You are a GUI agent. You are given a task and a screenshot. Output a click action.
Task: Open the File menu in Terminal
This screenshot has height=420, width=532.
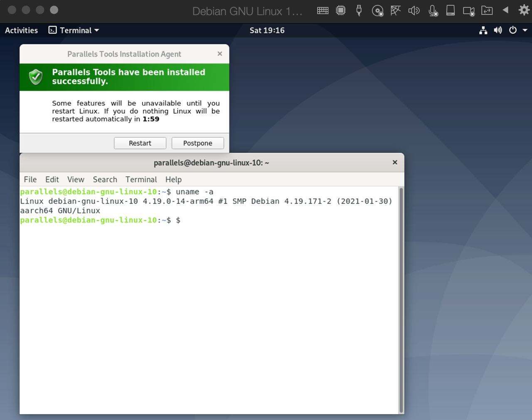(30, 180)
